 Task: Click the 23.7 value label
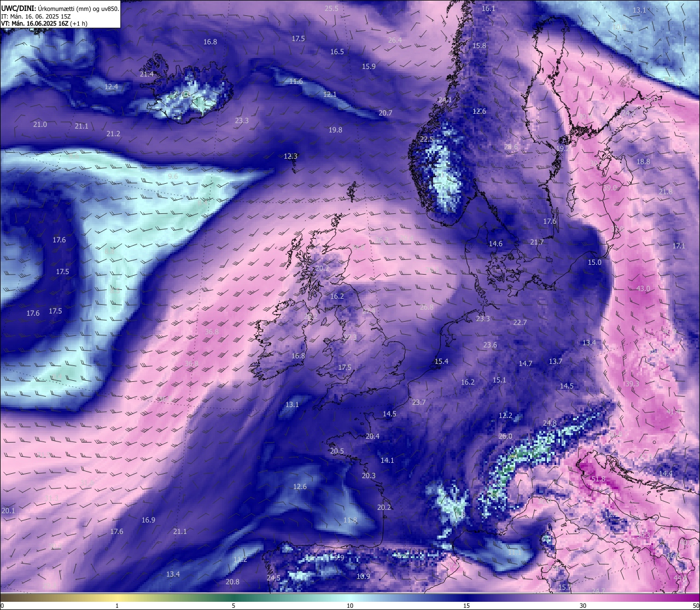tap(418, 402)
